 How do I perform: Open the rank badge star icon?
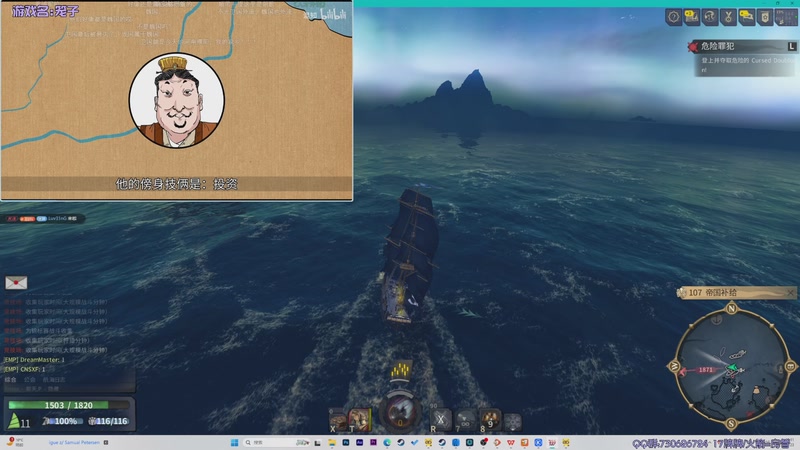tap(765, 17)
